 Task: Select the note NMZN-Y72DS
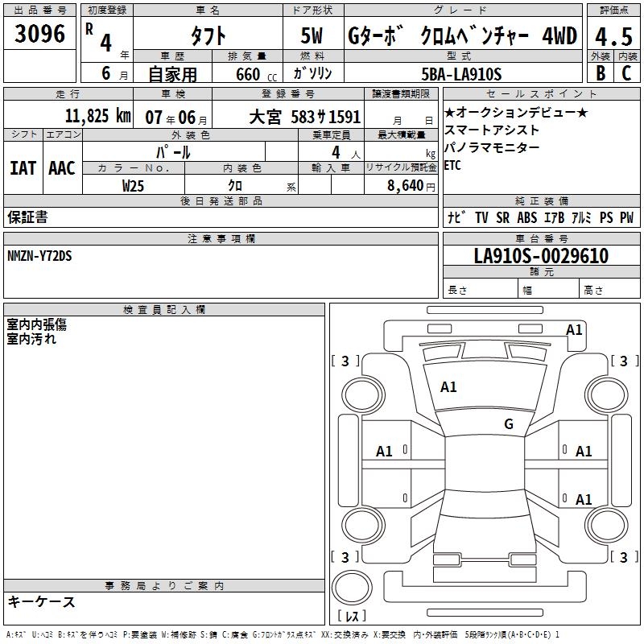tap(39, 256)
